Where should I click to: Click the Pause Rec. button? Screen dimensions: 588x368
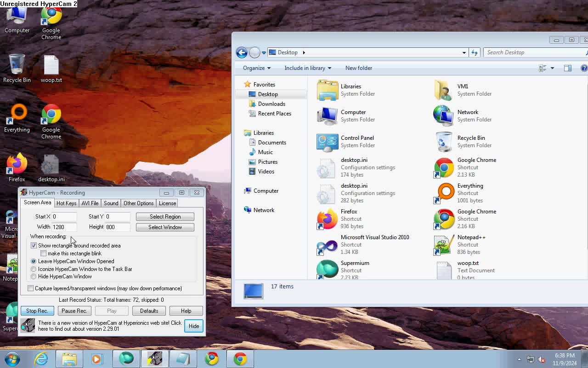74,311
